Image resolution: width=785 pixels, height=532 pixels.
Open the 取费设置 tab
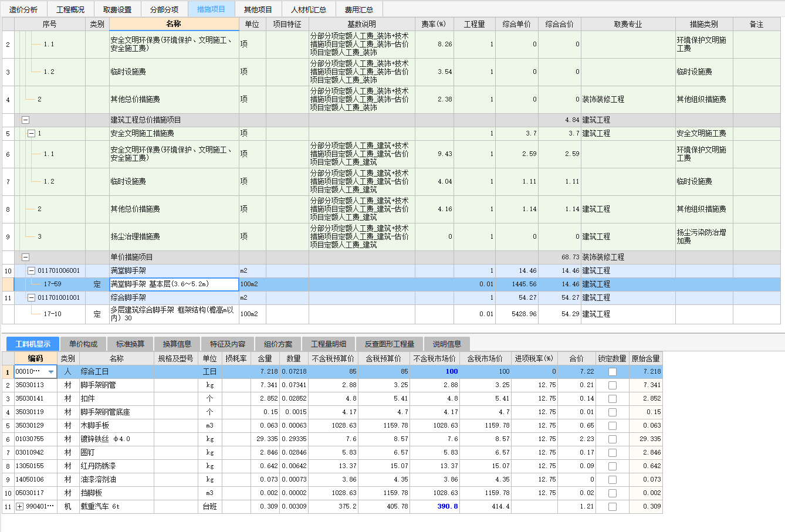tap(117, 9)
